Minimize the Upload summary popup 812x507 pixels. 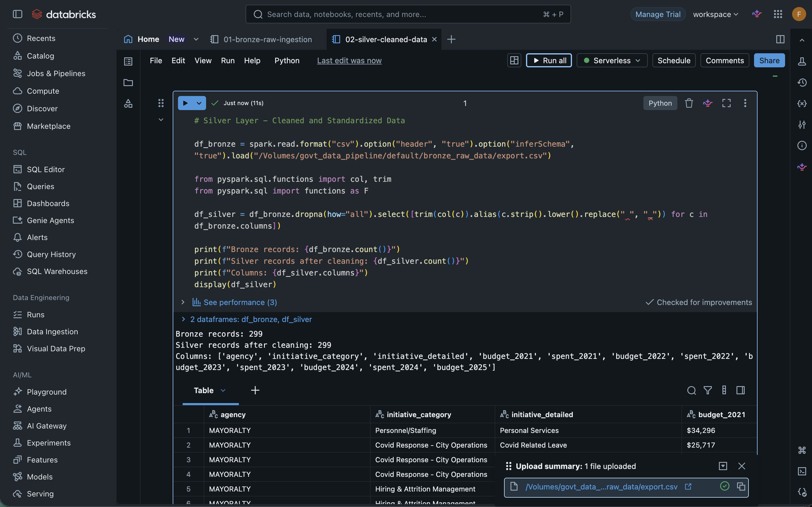723,466
